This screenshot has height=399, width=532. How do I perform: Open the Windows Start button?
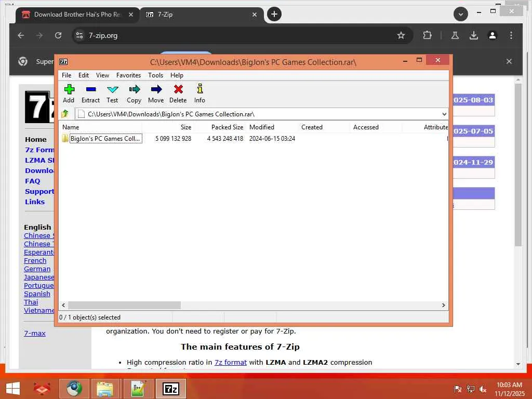tap(13, 389)
